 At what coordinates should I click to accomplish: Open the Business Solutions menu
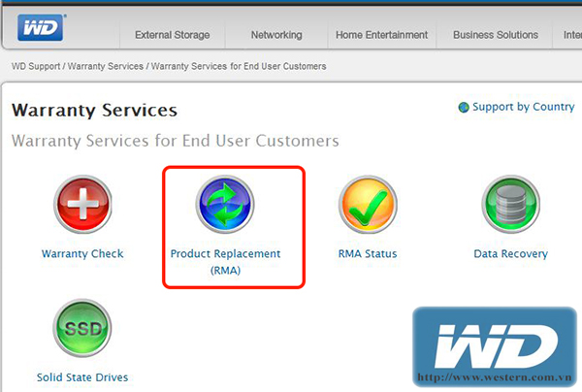click(x=496, y=35)
